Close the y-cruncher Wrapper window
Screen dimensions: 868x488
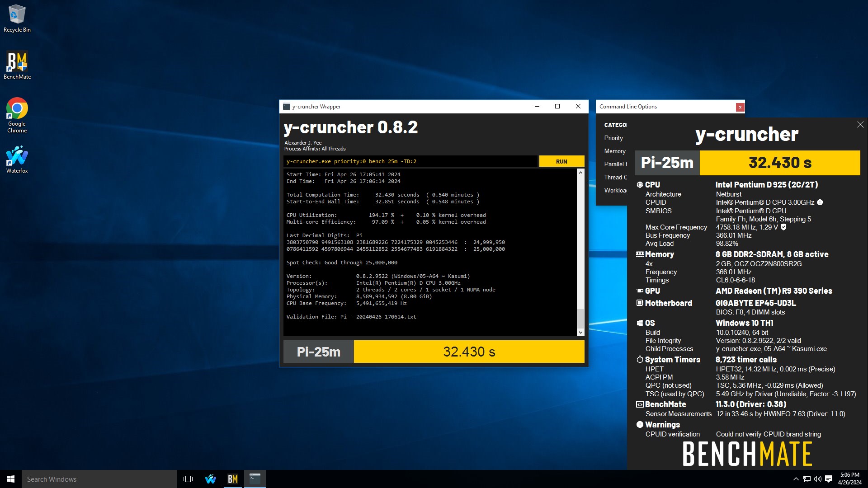pyautogui.click(x=578, y=107)
